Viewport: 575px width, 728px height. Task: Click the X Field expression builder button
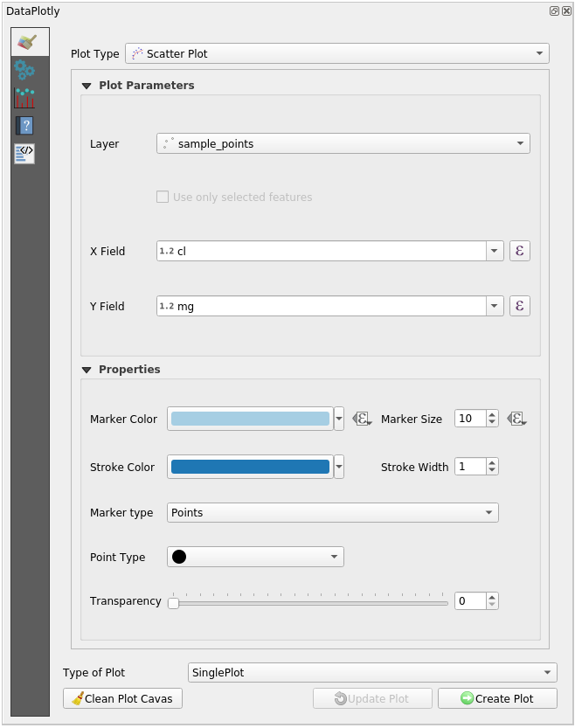click(x=520, y=251)
